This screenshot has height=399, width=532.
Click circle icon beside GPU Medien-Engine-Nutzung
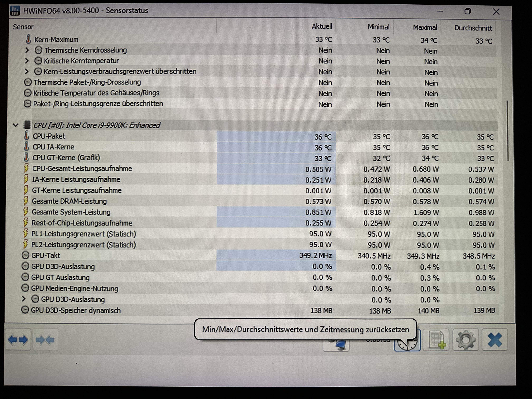click(x=25, y=288)
